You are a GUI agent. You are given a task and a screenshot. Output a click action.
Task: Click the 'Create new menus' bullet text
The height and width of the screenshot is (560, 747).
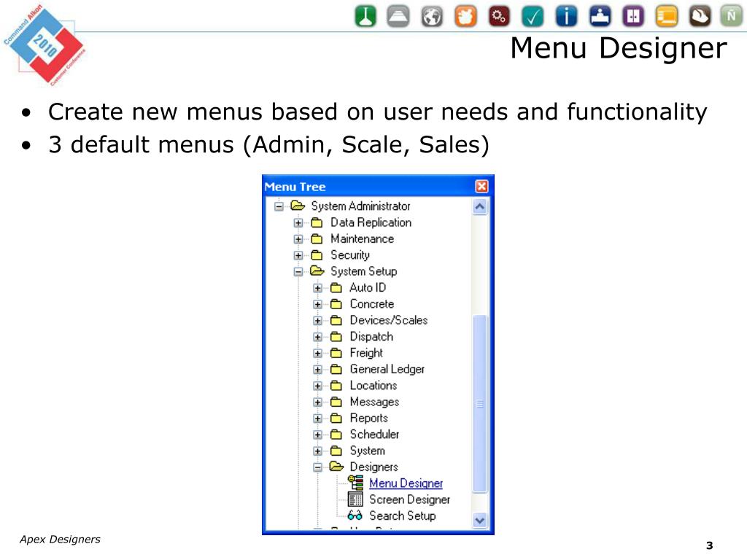click(378, 112)
